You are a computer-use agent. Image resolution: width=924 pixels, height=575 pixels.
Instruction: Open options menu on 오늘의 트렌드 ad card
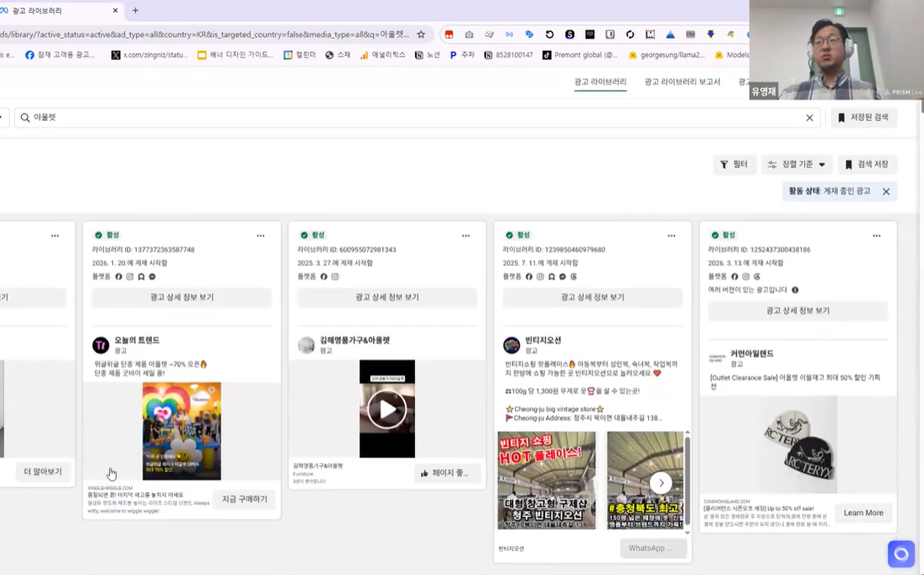[261, 236]
